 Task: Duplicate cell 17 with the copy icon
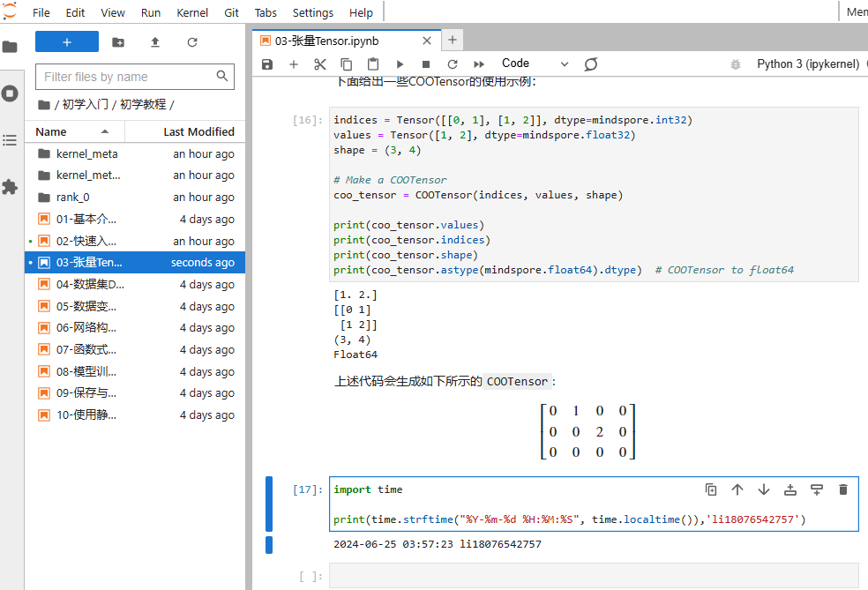pos(711,489)
